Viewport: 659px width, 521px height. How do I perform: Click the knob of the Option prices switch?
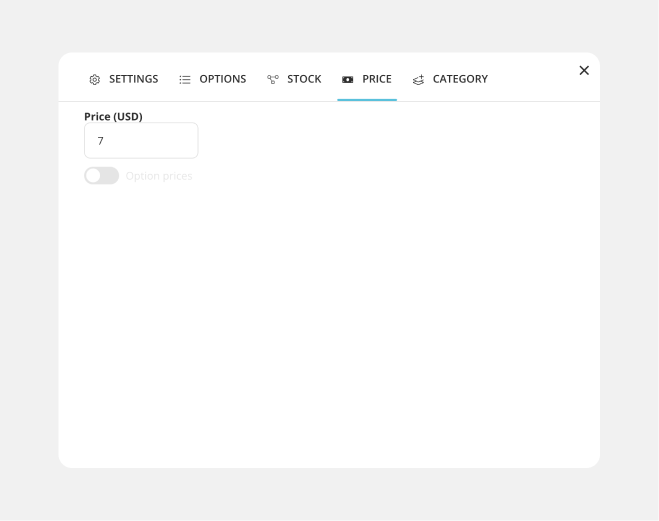coord(93,176)
